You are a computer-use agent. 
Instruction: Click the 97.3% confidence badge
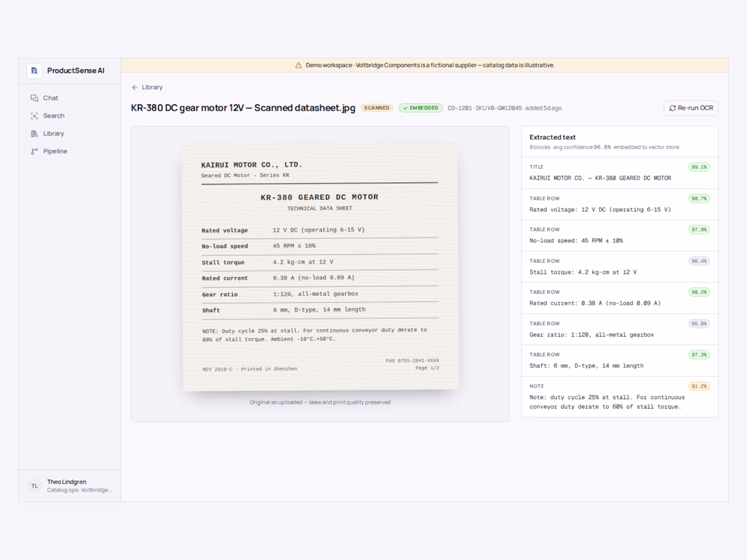[699, 355]
